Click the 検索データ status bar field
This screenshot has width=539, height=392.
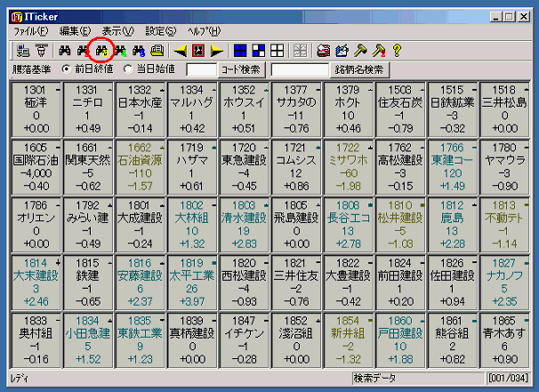(418, 379)
